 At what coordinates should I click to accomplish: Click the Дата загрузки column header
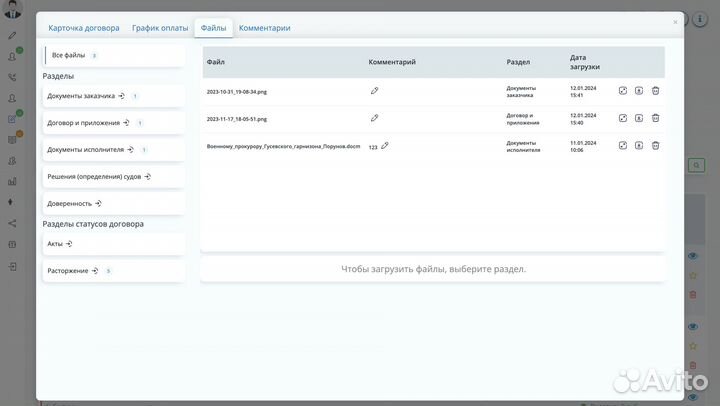(585, 62)
